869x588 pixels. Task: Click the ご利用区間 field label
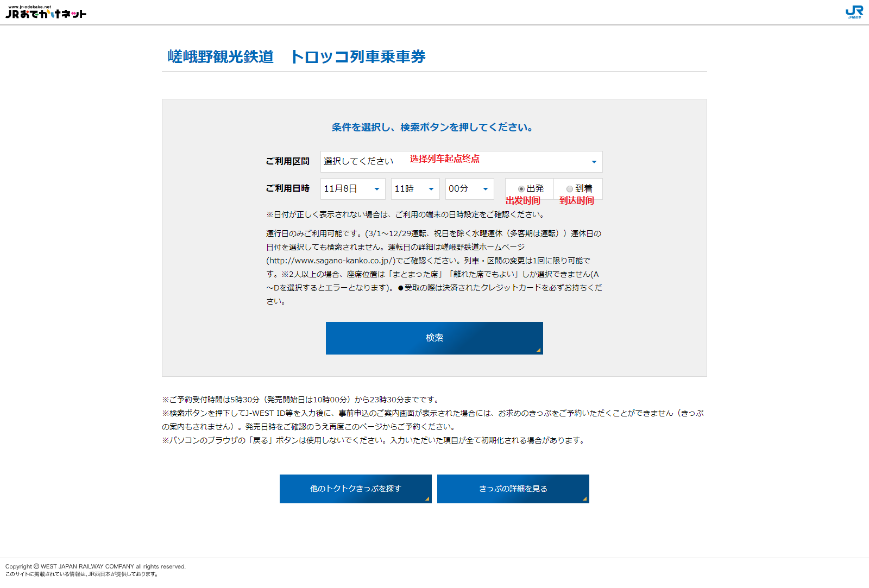[x=287, y=161]
